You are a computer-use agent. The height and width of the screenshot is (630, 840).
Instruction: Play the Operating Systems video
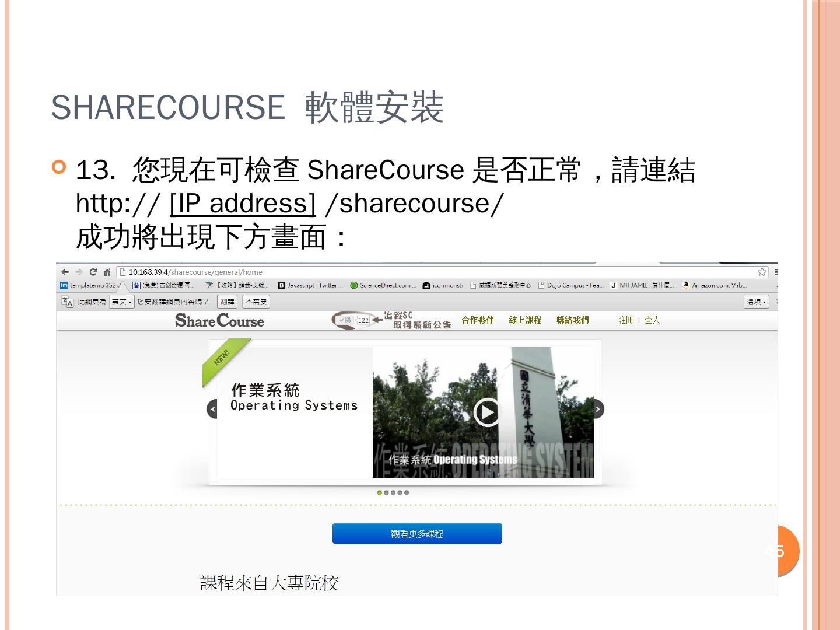(487, 412)
